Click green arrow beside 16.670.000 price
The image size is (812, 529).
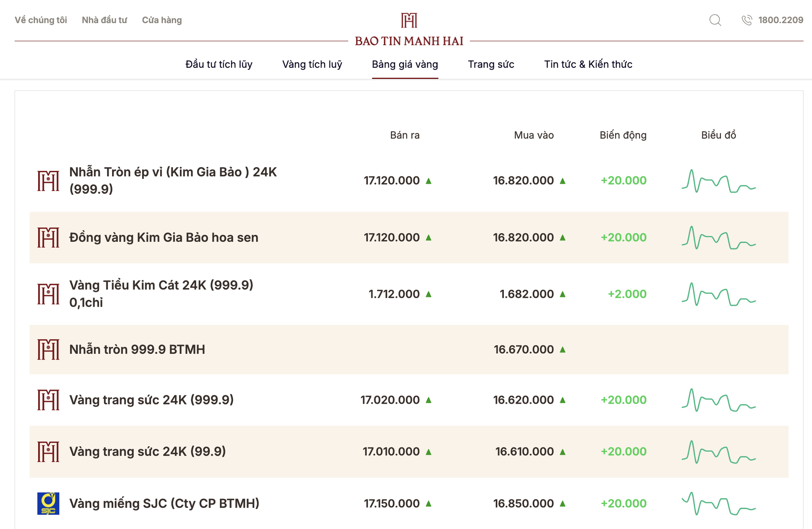tap(562, 349)
